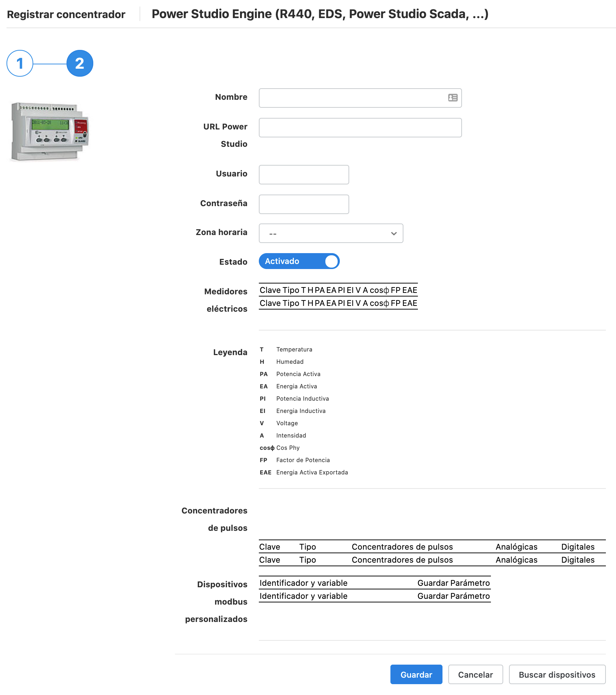Click the contact card icon in Nombre field

tap(453, 98)
